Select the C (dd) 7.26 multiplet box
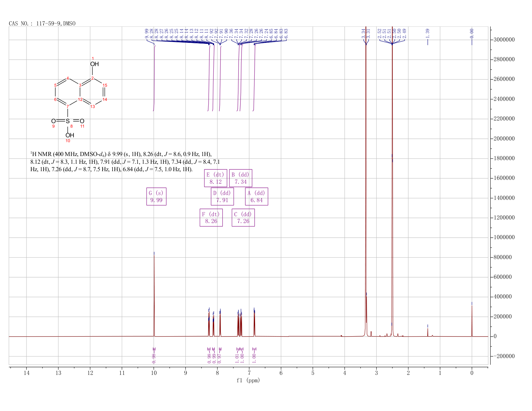532x411 pixels. [243, 218]
